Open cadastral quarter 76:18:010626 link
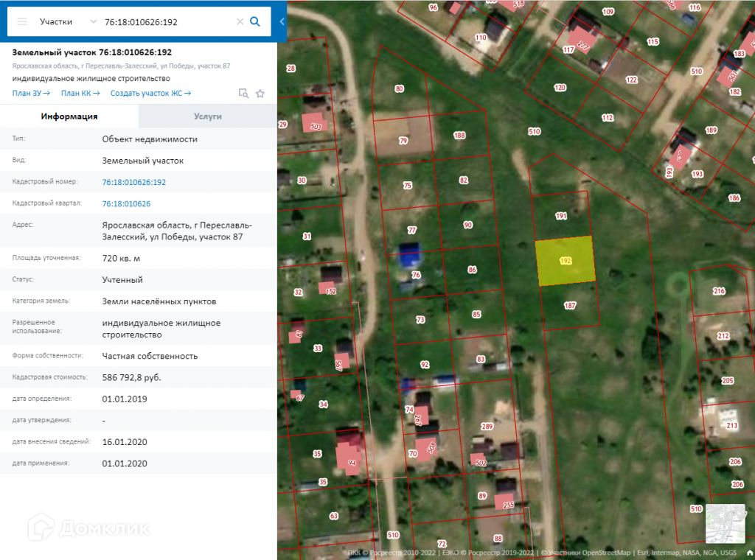Screen dimensions: 755x560 (126, 204)
